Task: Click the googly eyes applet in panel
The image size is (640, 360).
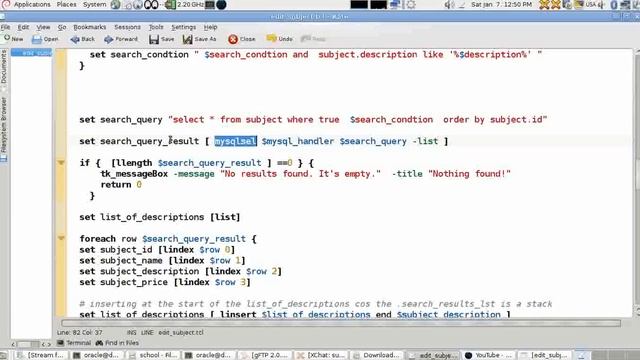Action: coord(151,5)
